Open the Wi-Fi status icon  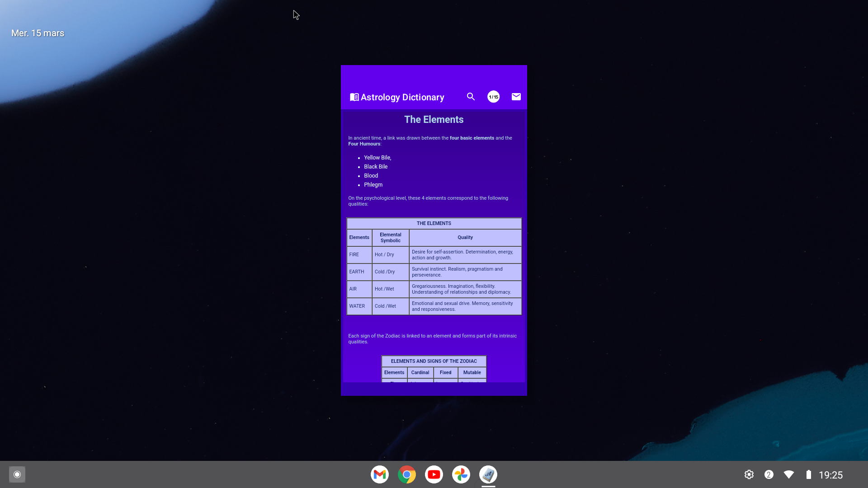point(789,474)
